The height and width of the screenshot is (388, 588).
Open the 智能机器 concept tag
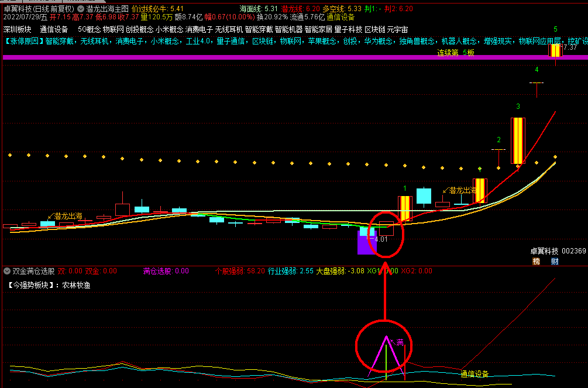[x=288, y=30]
